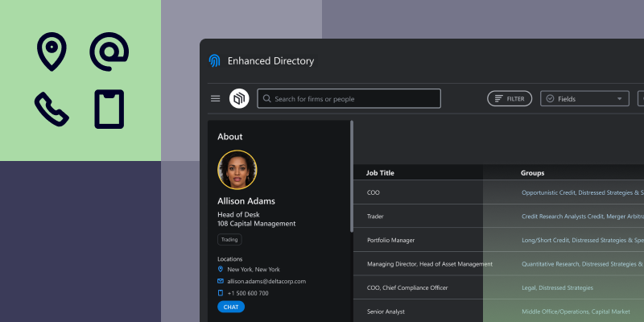This screenshot has width=644, height=322.
Task: Click the FILTER button
Action: pyautogui.click(x=510, y=99)
